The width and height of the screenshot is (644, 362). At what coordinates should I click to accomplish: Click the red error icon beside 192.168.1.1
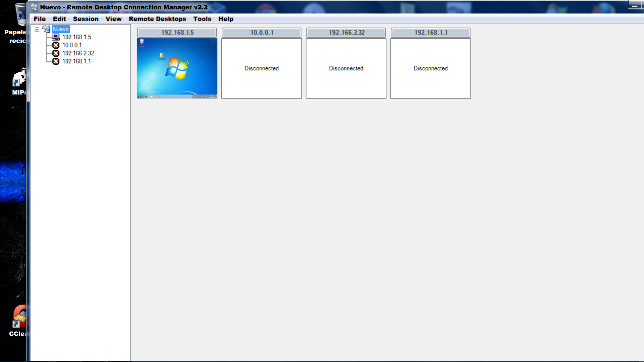pyautogui.click(x=56, y=61)
